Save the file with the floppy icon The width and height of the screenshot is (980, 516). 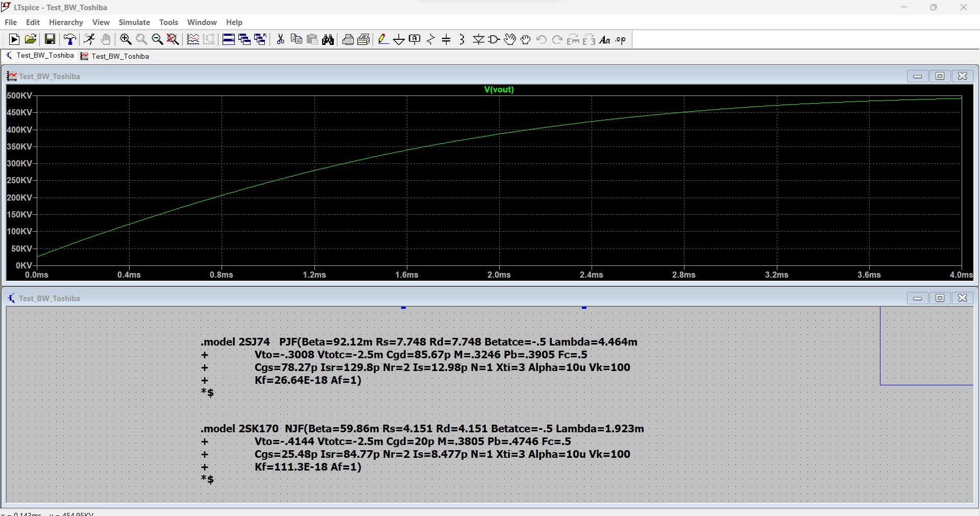pos(50,40)
